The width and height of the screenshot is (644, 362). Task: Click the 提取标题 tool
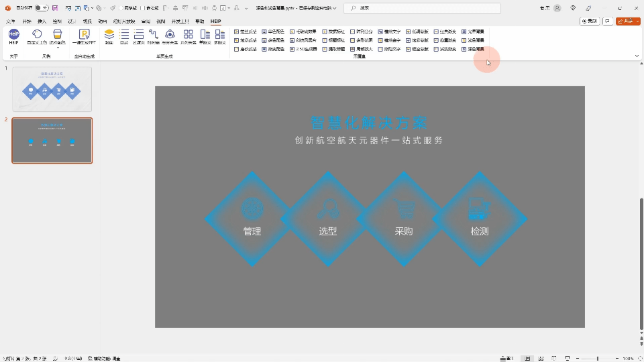point(333,49)
